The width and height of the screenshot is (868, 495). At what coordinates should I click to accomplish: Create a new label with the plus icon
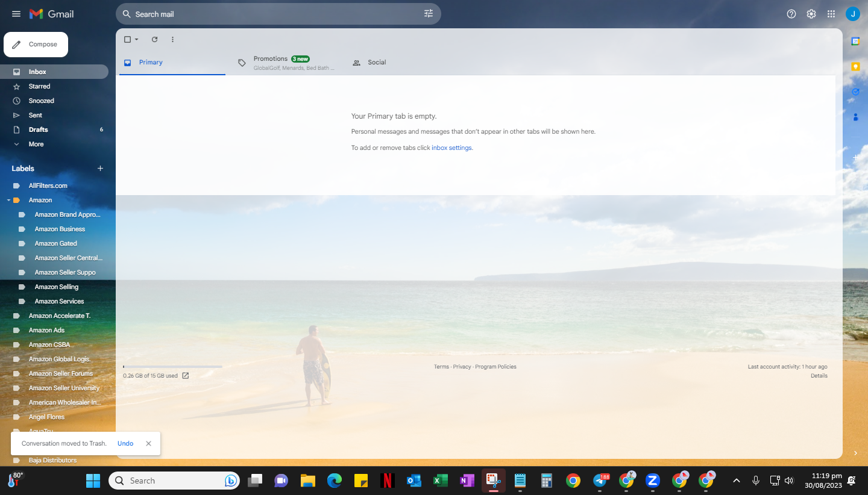pos(100,169)
